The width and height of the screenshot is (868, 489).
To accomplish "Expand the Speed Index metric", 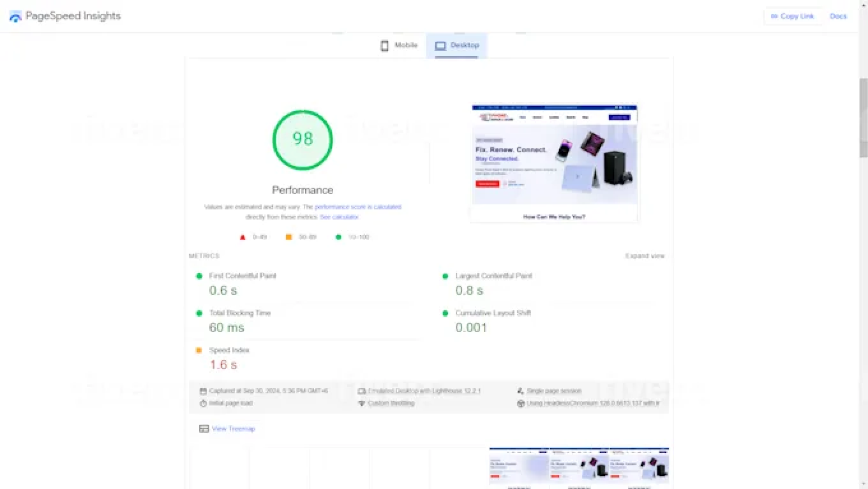I will (x=229, y=350).
